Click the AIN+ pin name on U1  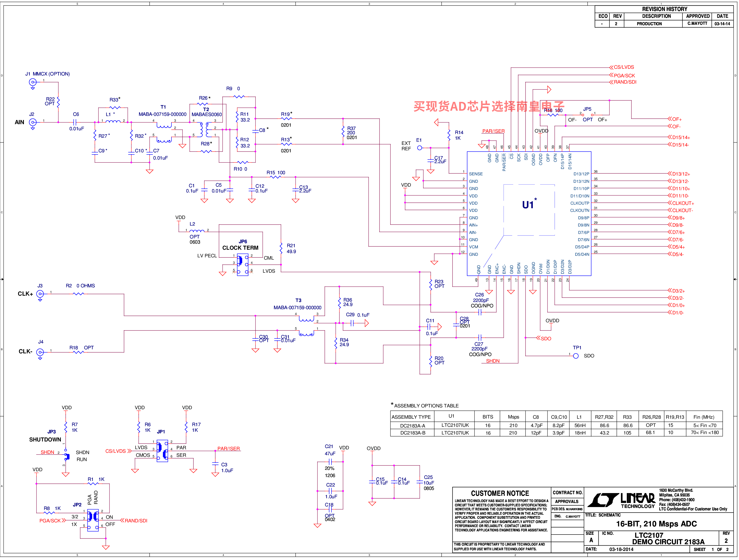473,225
